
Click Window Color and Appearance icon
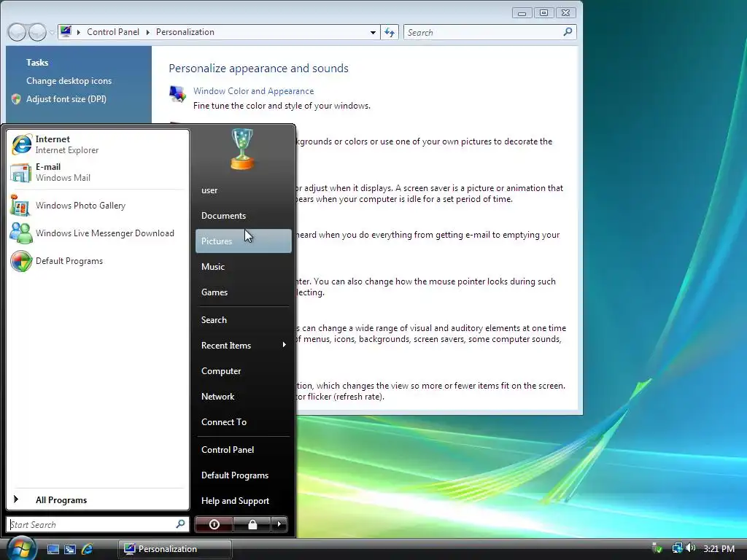click(178, 93)
